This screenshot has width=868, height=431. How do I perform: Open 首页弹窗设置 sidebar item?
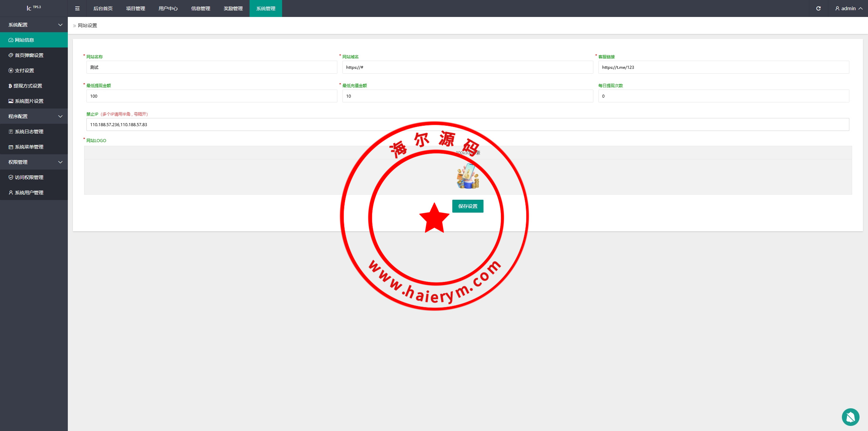point(29,55)
